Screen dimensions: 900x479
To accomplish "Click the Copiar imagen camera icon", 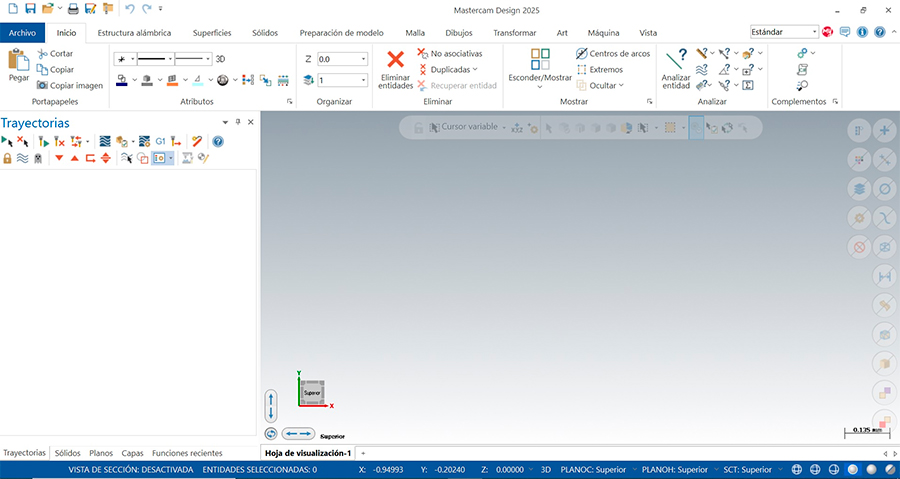I will [x=42, y=85].
